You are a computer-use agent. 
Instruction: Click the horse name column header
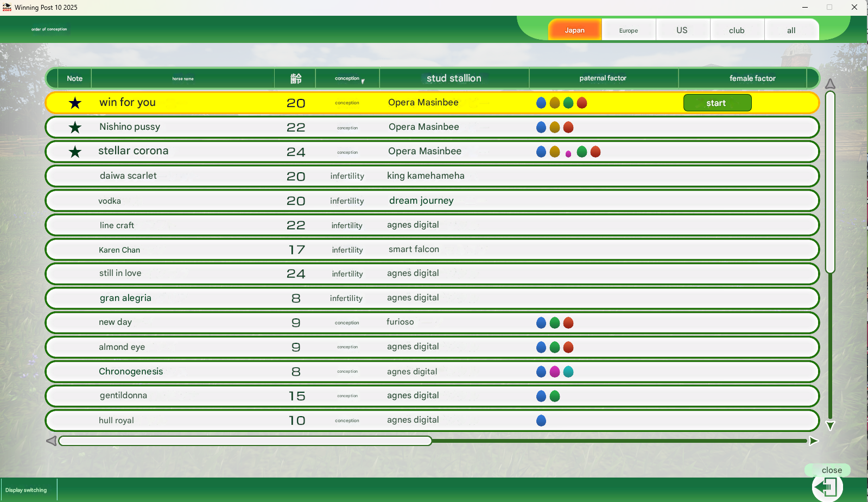tap(183, 78)
